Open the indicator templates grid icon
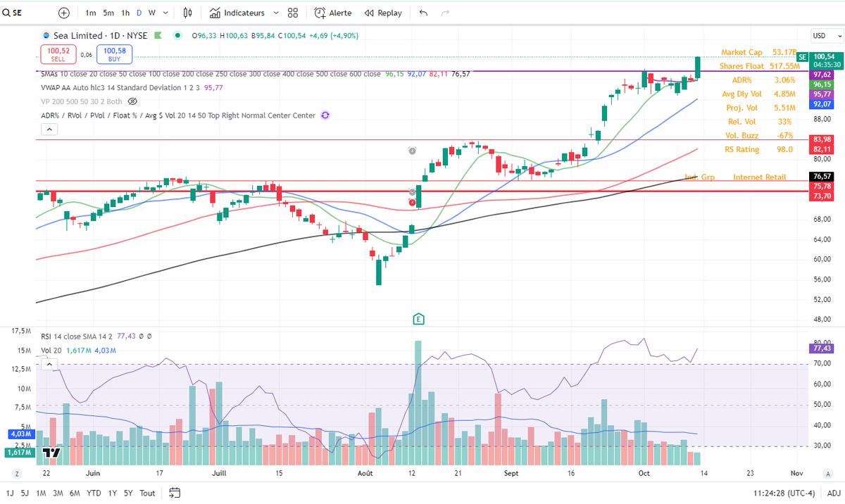This screenshot has width=845, height=504. coord(293,13)
